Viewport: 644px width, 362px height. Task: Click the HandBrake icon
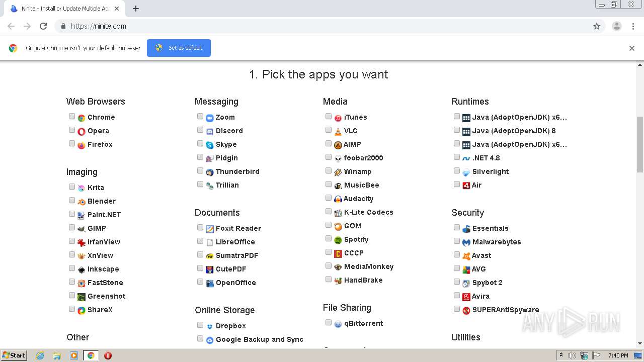point(338,281)
